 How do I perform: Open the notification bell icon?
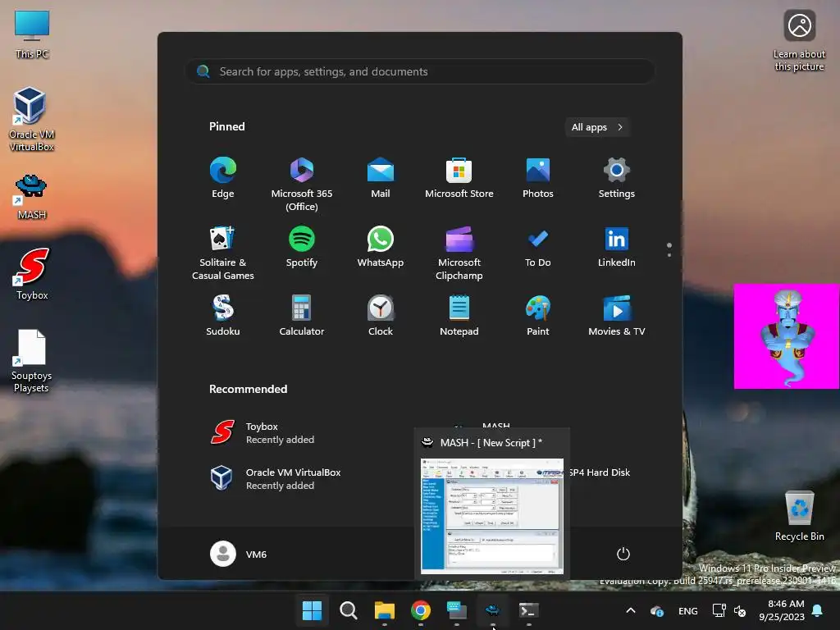click(x=818, y=610)
